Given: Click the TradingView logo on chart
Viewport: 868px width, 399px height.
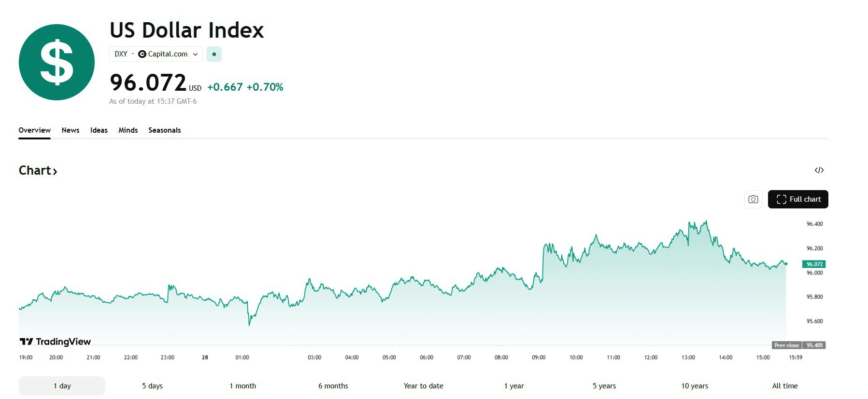Looking at the screenshot, I should (x=55, y=342).
